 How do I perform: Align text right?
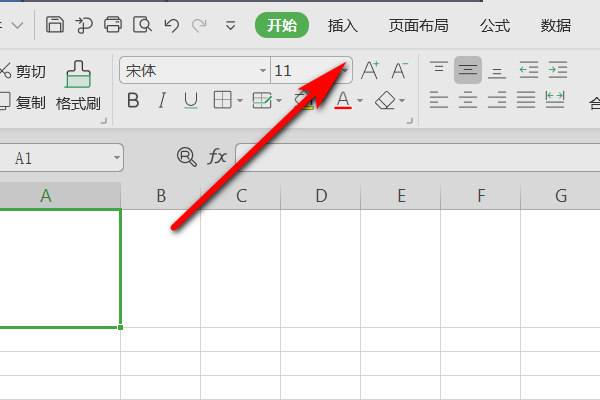point(497,100)
